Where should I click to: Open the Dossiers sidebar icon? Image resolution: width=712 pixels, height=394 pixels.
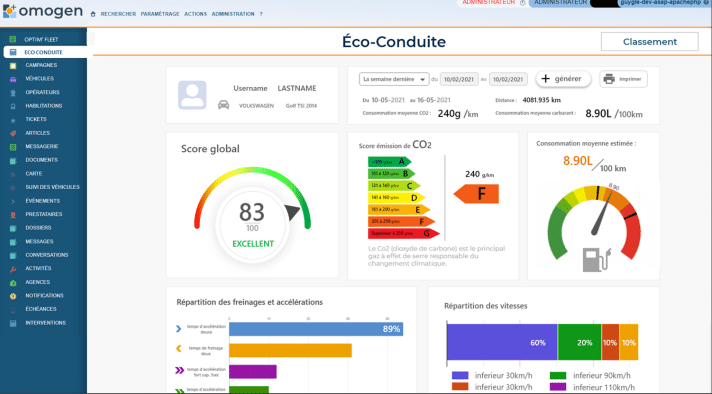coord(13,228)
